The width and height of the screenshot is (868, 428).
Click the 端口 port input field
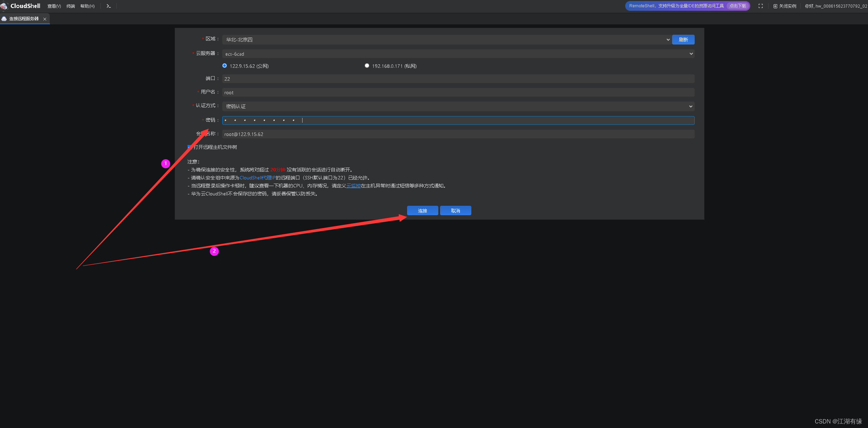coord(458,79)
